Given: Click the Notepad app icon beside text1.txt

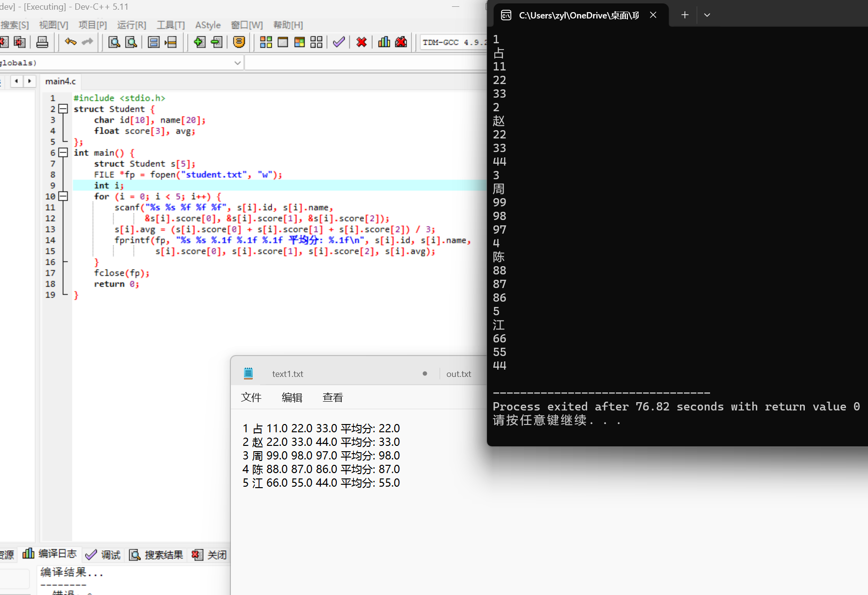Looking at the screenshot, I should [248, 374].
